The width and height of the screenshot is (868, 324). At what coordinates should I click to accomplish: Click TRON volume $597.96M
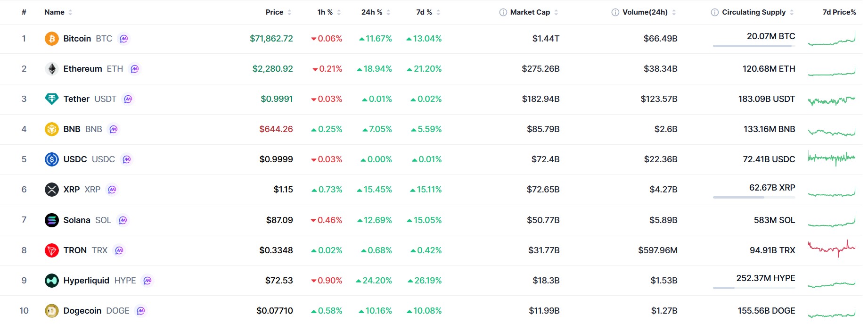(x=658, y=250)
